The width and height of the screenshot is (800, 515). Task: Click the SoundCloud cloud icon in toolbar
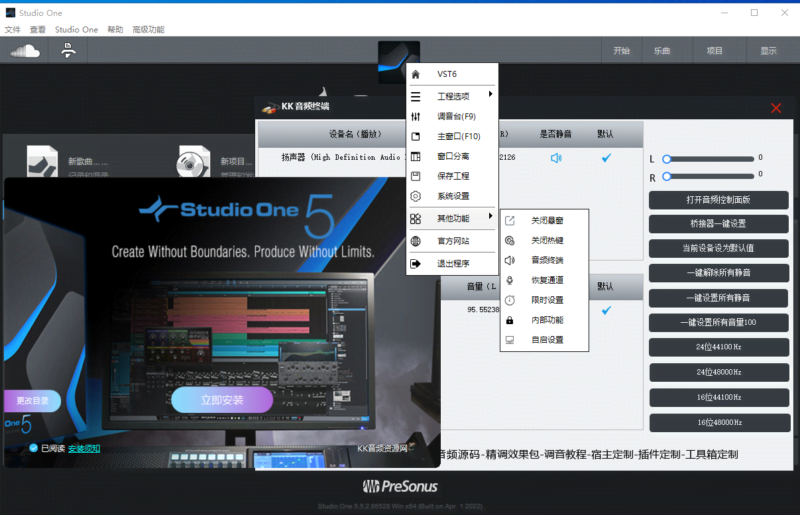pos(25,51)
